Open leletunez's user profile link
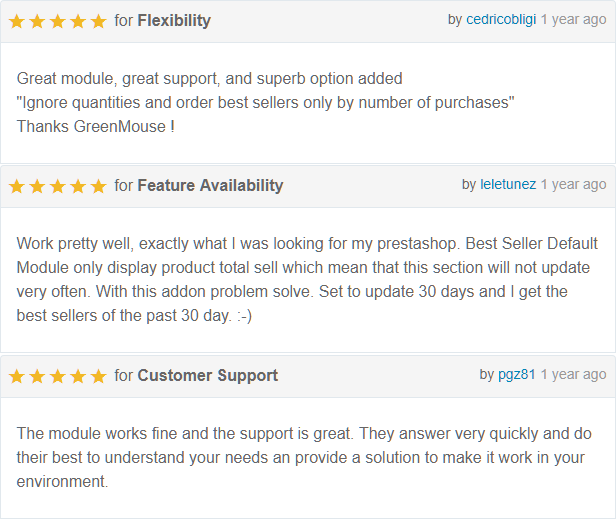Viewport: 616px width, 528px height. click(508, 184)
